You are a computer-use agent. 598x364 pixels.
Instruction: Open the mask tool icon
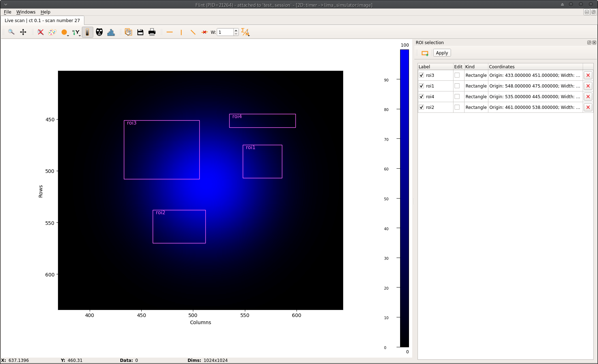click(99, 32)
